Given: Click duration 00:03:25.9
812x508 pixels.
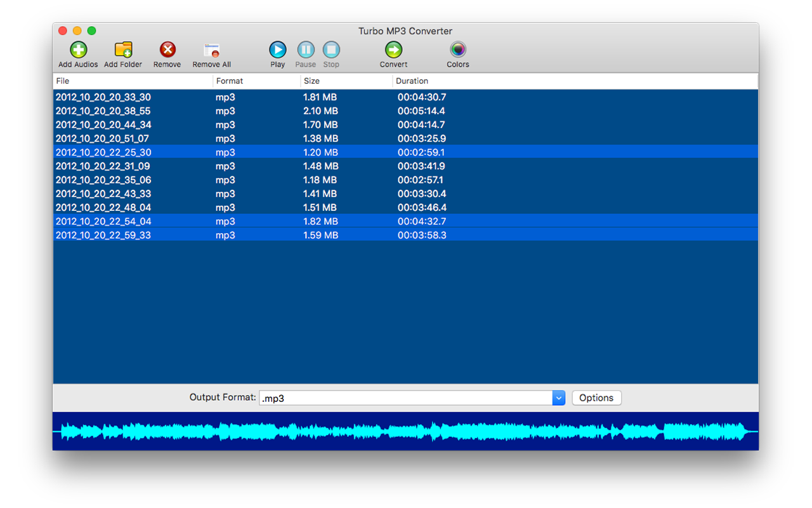Looking at the screenshot, I should pyautogui.click(x=422, y=138).
